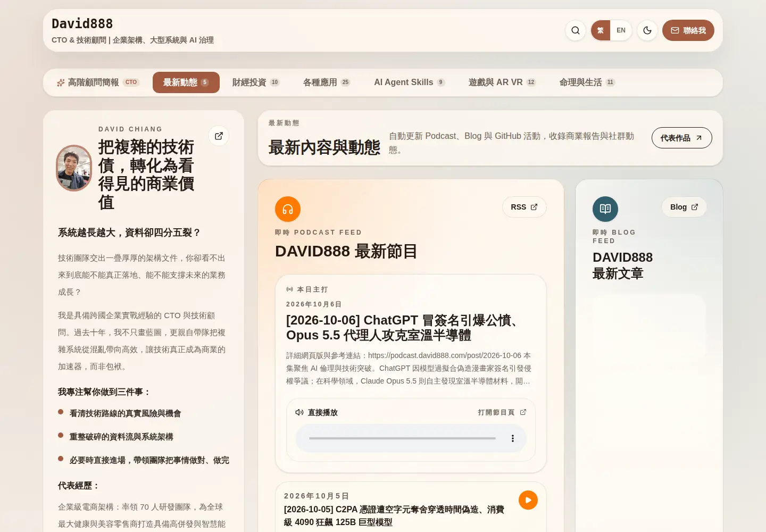
Task: Open the 打開節目頁 link
Action: (x=502, y=412)
